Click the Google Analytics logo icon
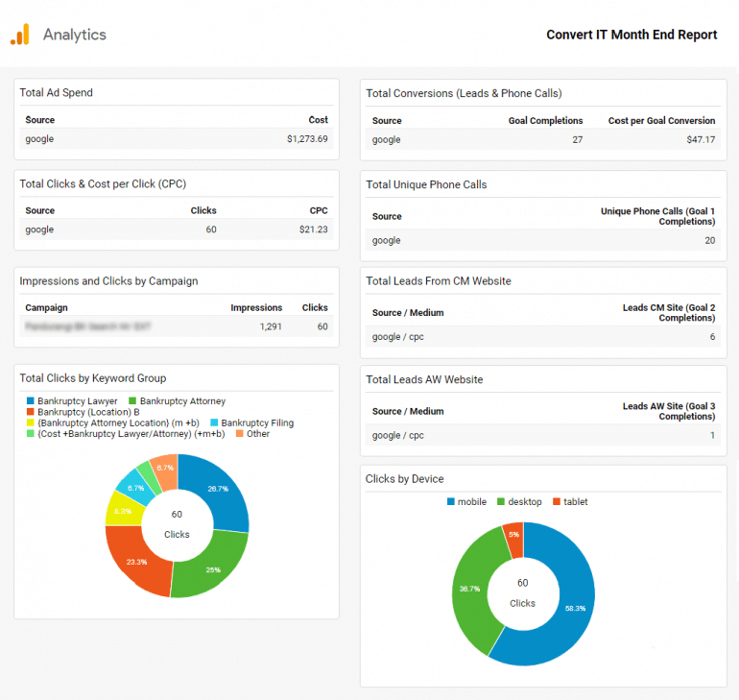Screen dimensions: 739x700 [x=20, y=35]
